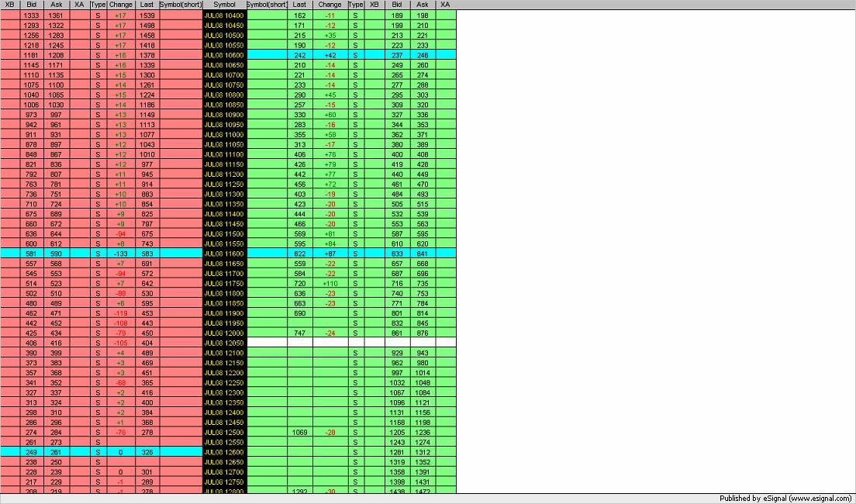Click the -119 change value cell
The width and height of the screenshot is (856, 504).
tap(121, 313)
